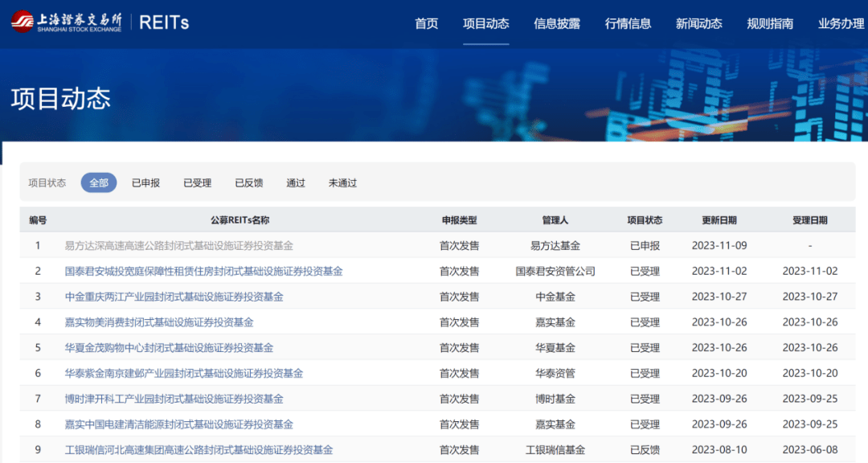Viewport: 868px width, 463px height.
Task: Click the 更新日期 column header
Action: pos(719,220)
